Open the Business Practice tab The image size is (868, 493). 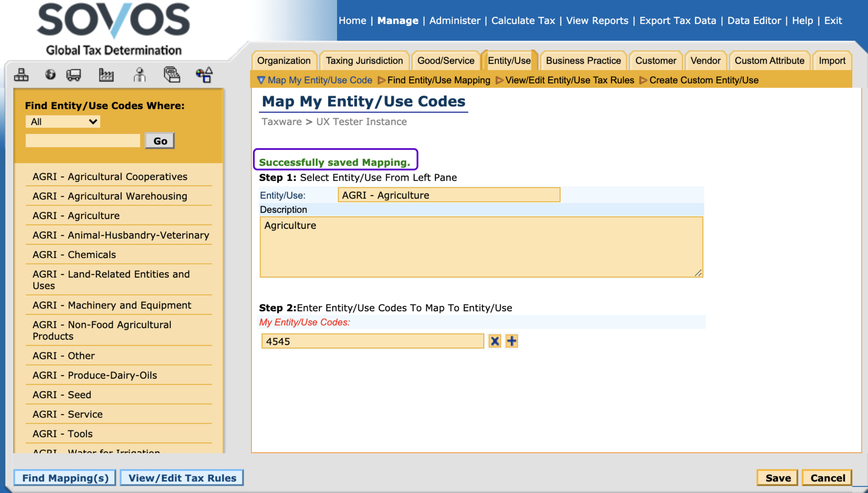583,61
